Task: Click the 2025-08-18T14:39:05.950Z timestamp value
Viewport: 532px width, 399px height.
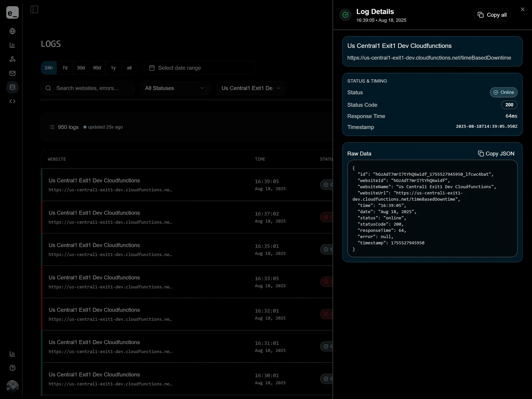Action: point(487,126)
